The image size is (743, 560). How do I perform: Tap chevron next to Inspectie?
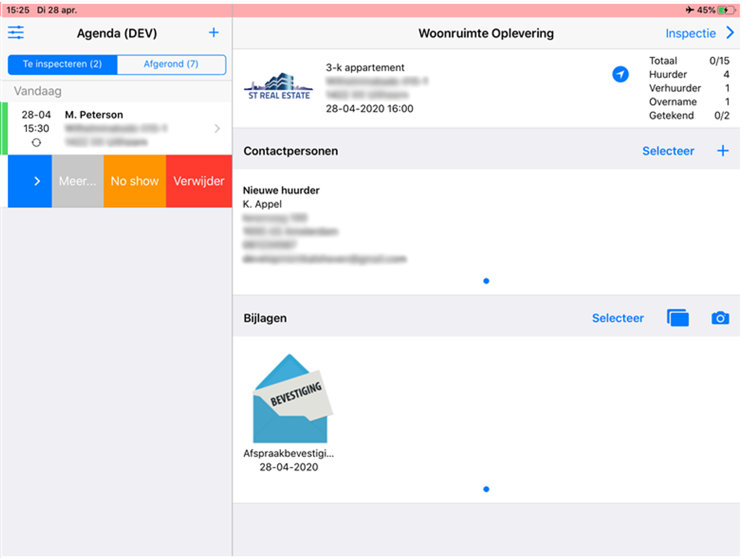tap(730, 33)
